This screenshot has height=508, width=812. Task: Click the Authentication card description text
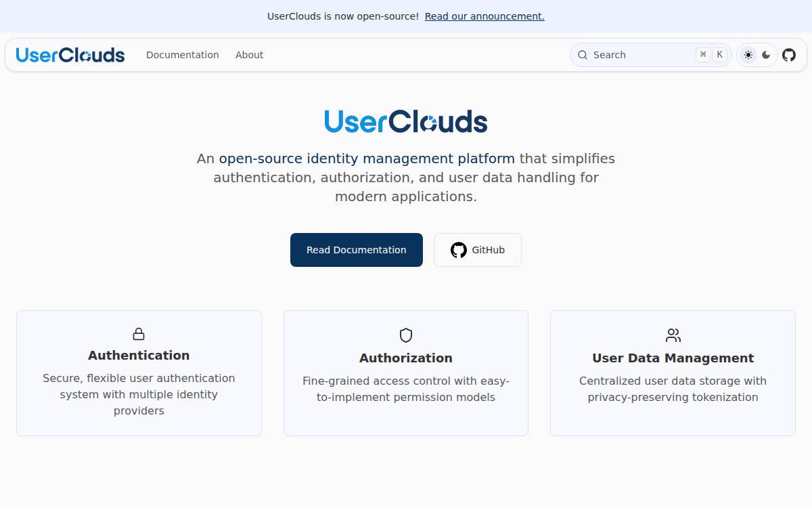point(139,394)
